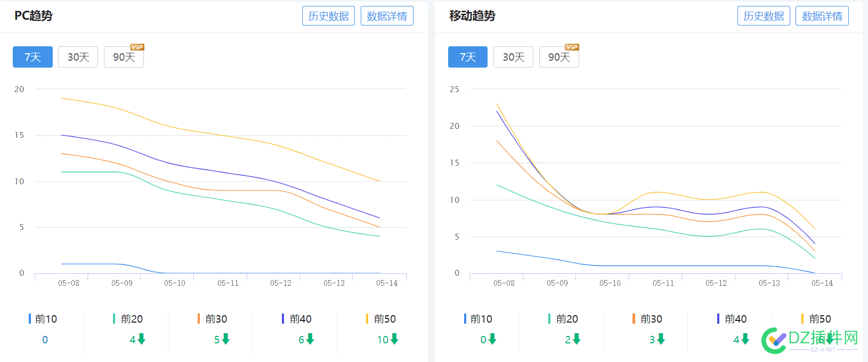Open 数据详情 in the PC趋势 panel
The height and width of the screenshot is (362, 868).
point(387,15)
